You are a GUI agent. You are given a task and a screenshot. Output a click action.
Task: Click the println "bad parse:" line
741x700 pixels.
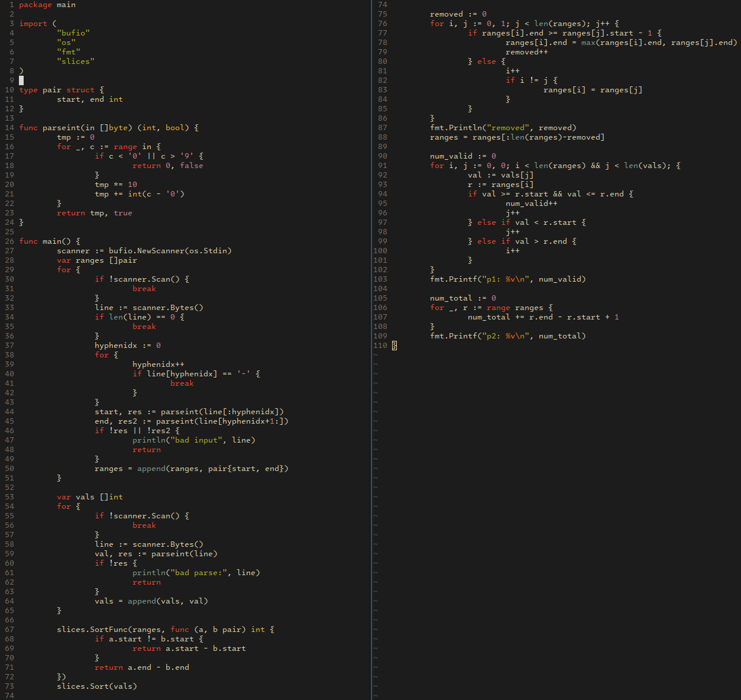[x=196, y=573]
